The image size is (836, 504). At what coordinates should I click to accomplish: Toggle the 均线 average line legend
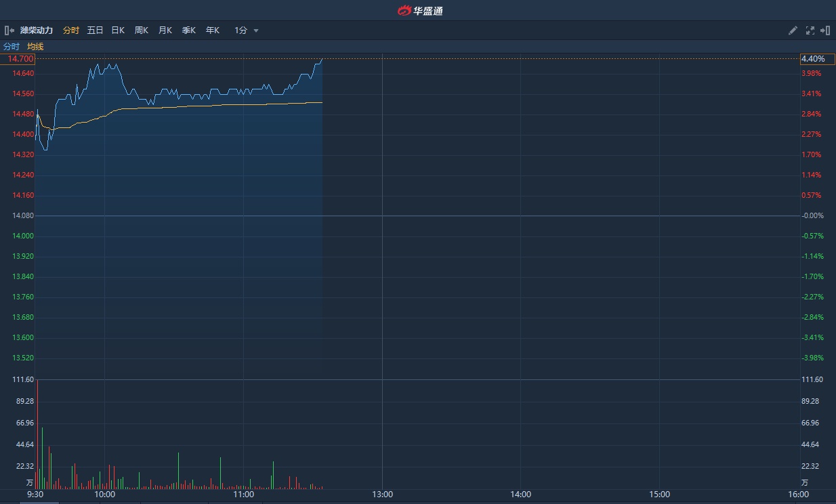[x=35, y=47]
